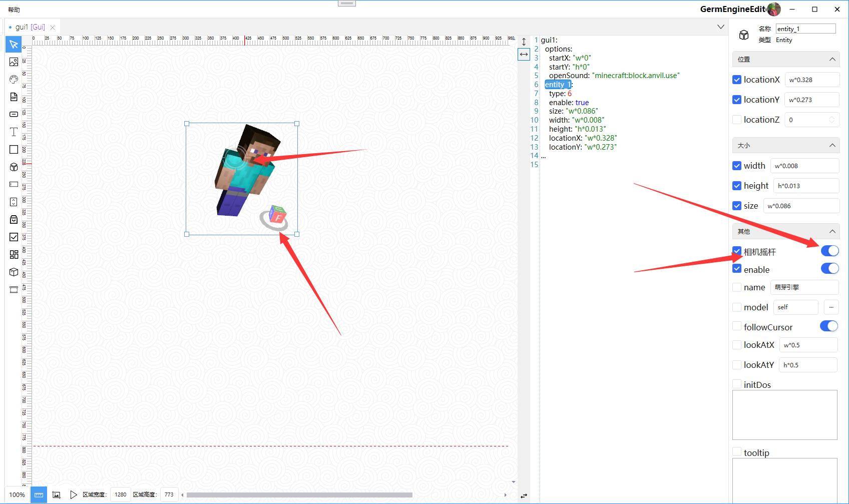This screenshot has width=849, height=504.
Task: Click the swap arrows icon at bottom
Action: click(x=524, y=495)
